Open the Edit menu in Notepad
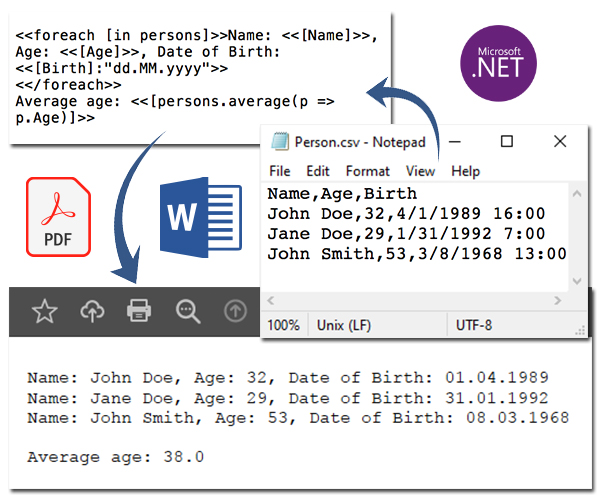The height and width of the screenshot is (500, 600). [318, 171]
